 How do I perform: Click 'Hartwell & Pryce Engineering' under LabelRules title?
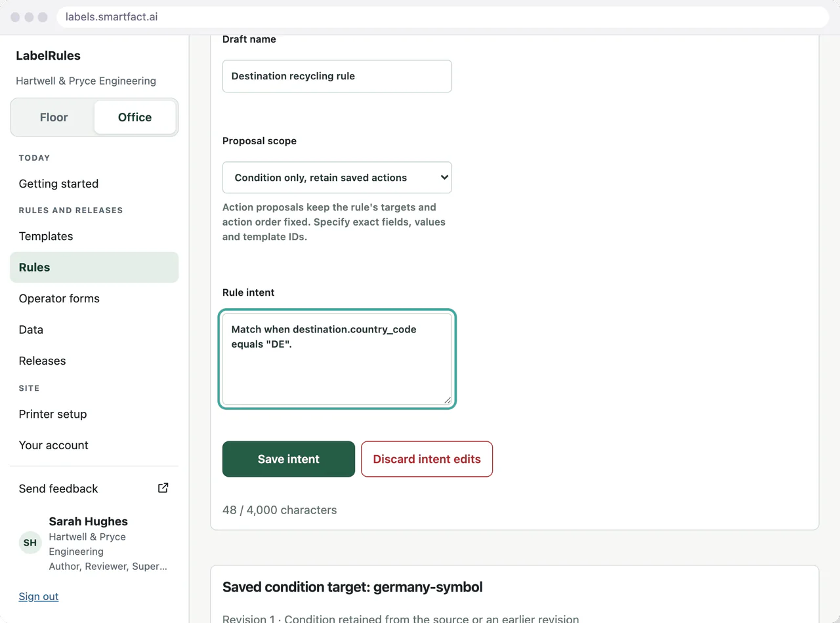point(86,81)
